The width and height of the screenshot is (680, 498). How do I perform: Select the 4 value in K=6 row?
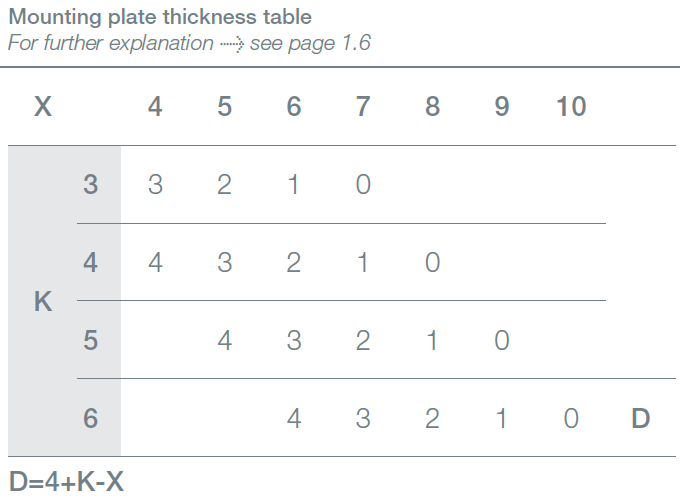[294, 418]
